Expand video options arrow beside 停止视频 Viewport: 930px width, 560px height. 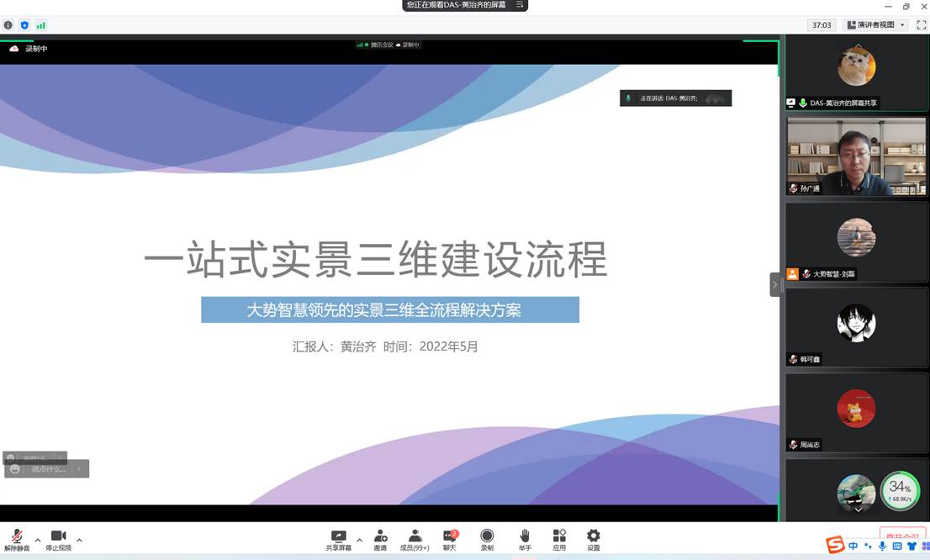point(79,540)
